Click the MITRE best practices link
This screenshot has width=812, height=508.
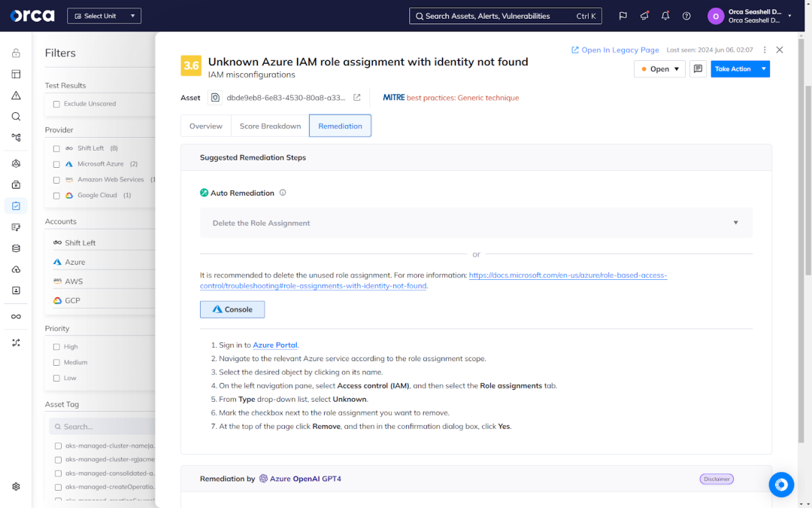coord(450,97)
